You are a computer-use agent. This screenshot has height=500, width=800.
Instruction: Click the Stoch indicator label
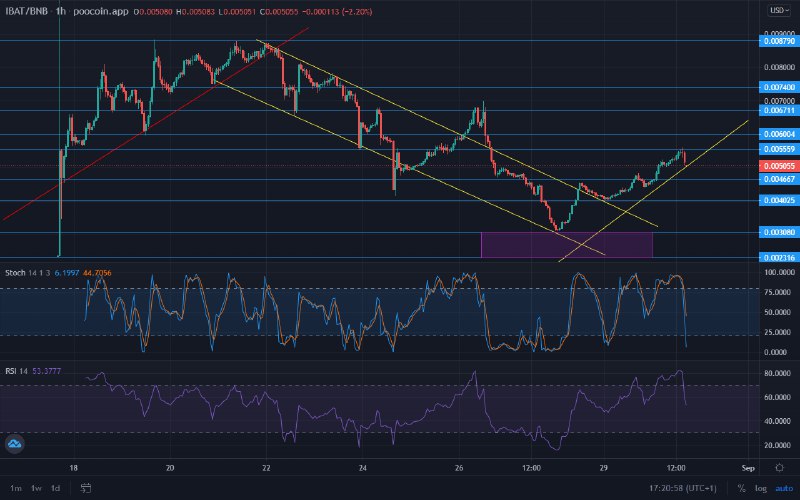click(x=15, y=273)
